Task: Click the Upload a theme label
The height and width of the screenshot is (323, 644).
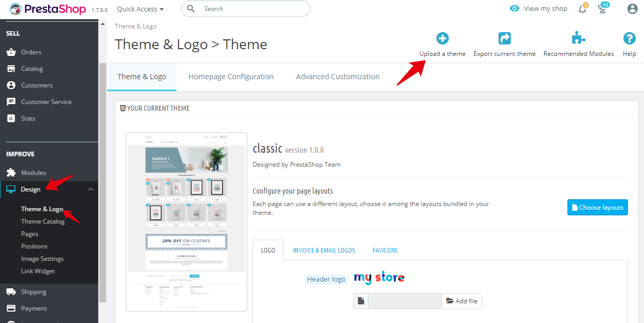Action: click(x=442, y=54)
